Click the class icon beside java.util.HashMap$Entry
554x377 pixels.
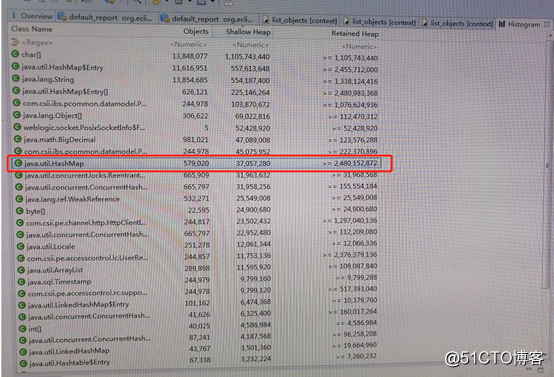16,66
